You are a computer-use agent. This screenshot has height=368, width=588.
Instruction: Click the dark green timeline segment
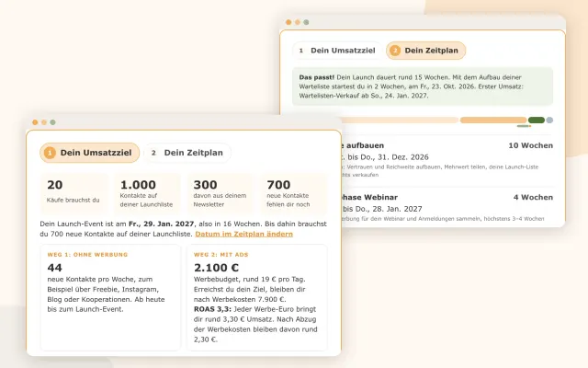pos(537,121)
